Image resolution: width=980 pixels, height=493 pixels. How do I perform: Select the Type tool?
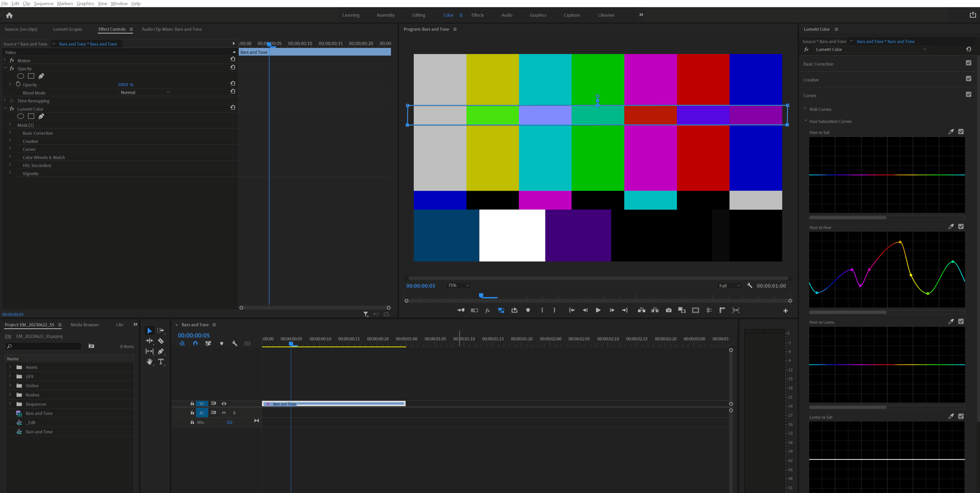161,362
